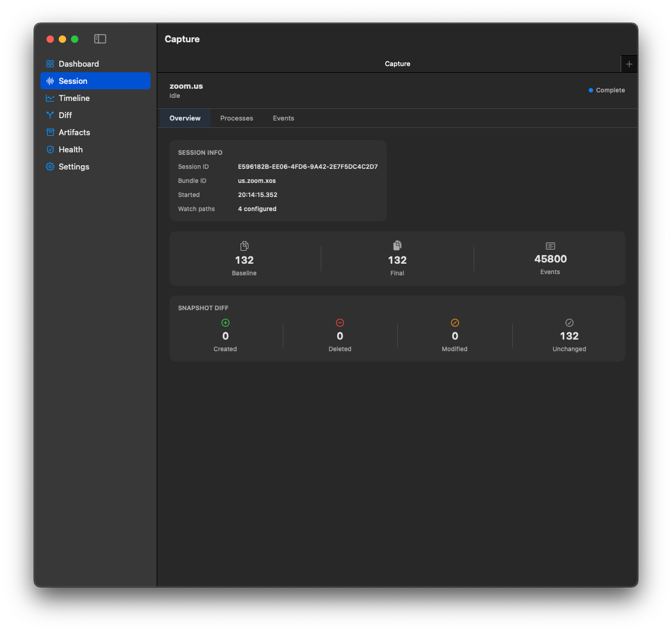Viewport: 672px width, 632px height.
Task: Click the Modified slash-circle icon
Action: (x=455, y=322)
